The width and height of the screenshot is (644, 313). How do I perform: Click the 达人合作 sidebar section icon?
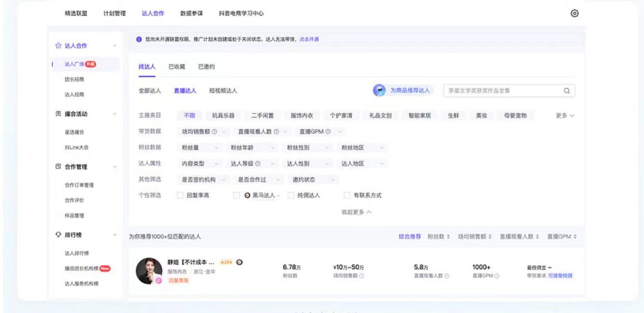coord(58,46)
